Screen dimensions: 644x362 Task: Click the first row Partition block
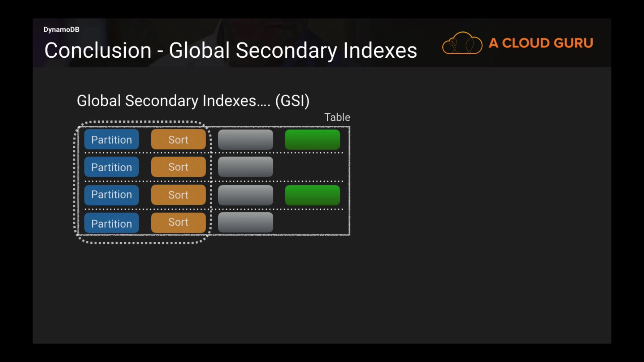coord(111,140)
